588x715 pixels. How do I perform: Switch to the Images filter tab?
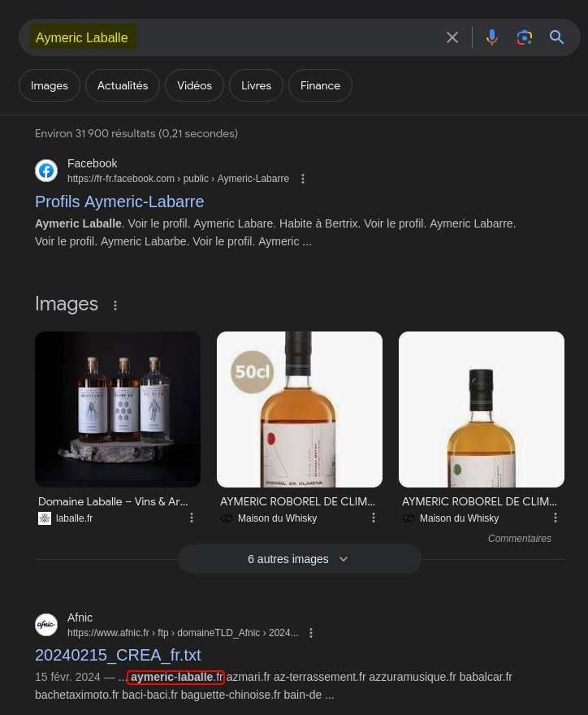point(50,85)
